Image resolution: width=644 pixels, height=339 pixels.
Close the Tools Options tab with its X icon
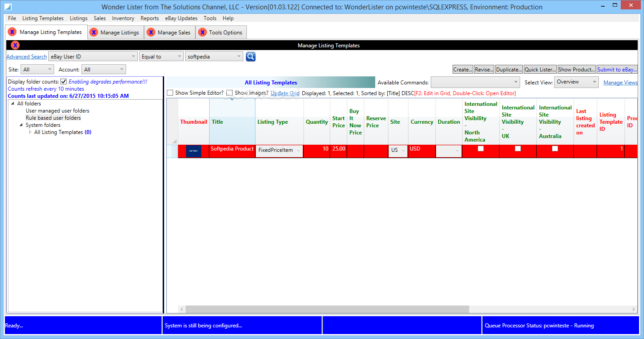point(203,32)
